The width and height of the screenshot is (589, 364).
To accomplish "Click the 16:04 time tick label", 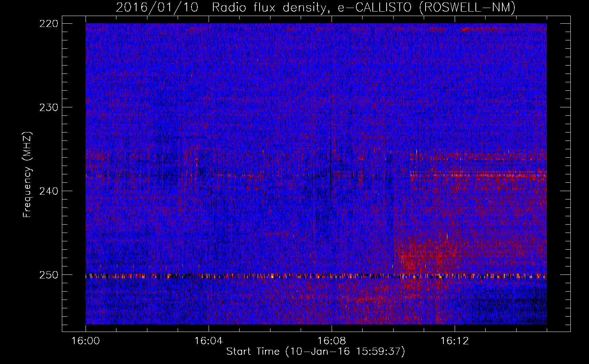I will point(209,341).
